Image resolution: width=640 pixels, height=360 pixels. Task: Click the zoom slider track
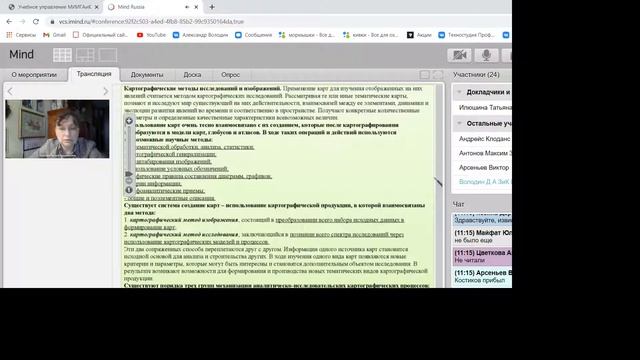coord(129,149)
